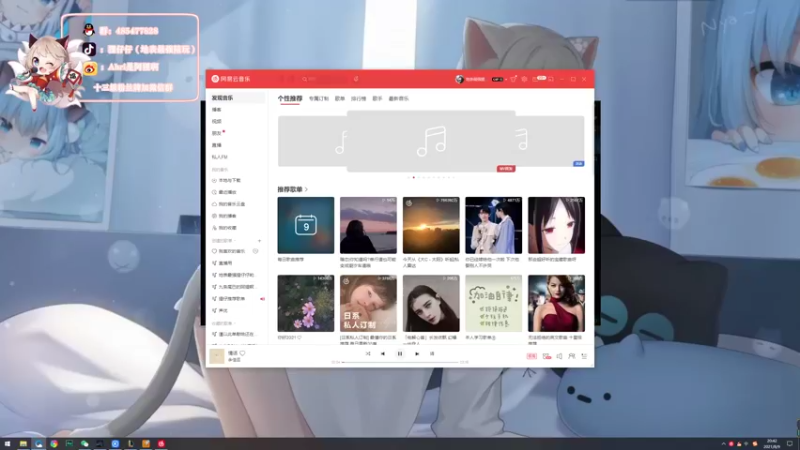Click the microphone song-recognition icon beside search
The width and height of the screenshot is (800, 450).
(356, 79)
